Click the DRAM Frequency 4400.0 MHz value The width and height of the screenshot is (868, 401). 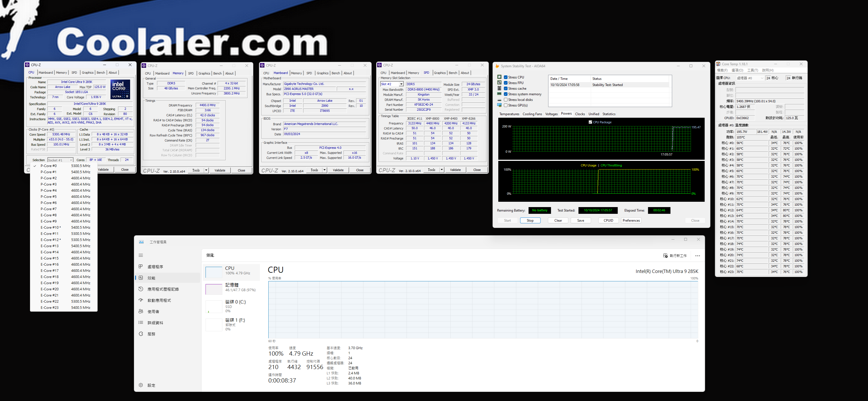[207, 105]
